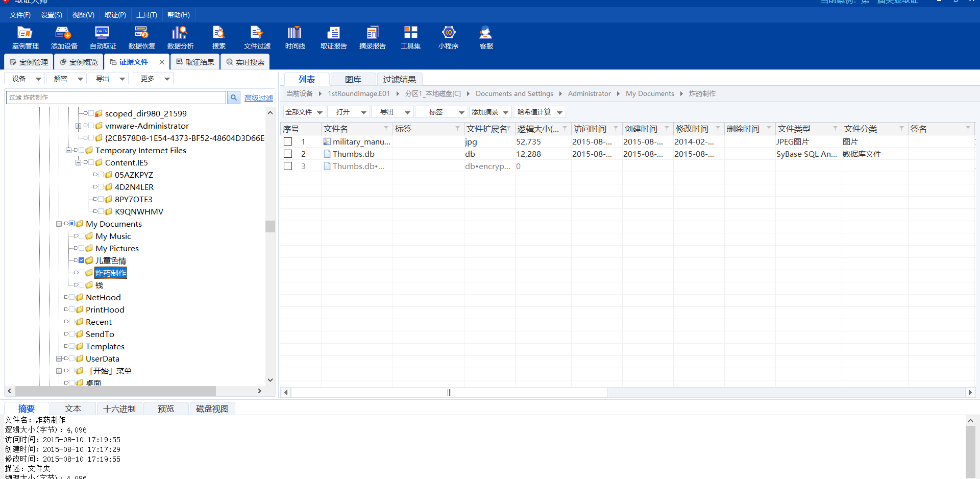Open 时间线 timeline view
This screenshot has width=980, height=479.
(295, 38)
